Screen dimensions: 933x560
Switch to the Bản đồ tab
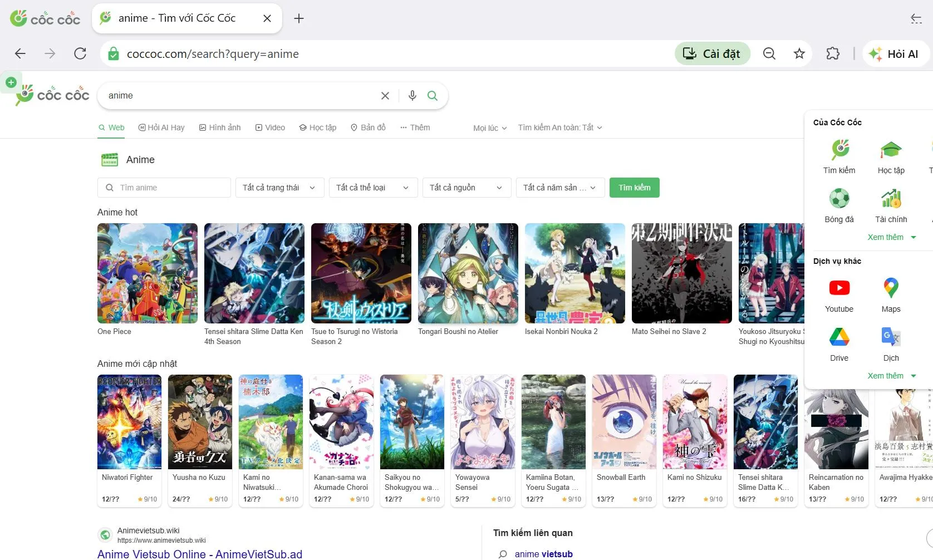pyautogui.click(x=368, y=127)
